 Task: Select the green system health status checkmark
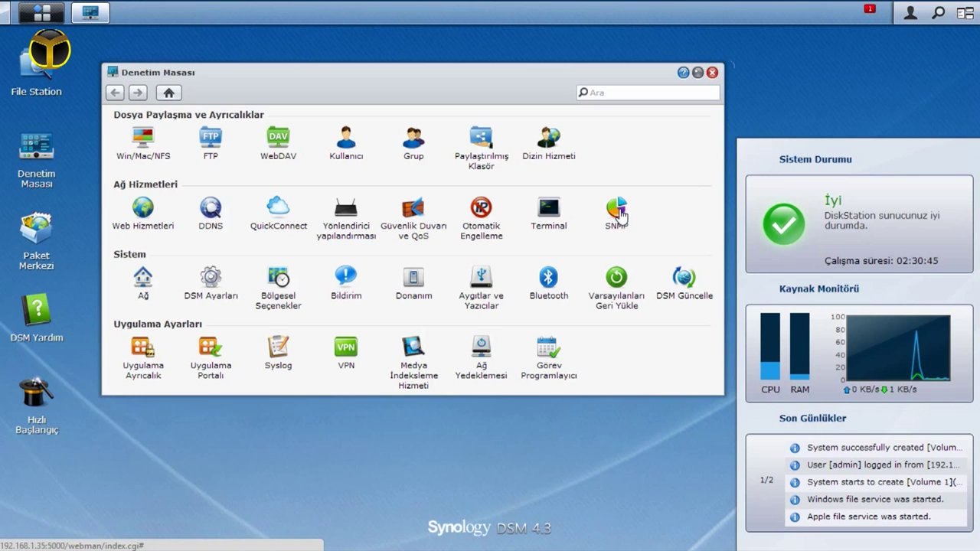pyautogui.click(x=784, y=223)
